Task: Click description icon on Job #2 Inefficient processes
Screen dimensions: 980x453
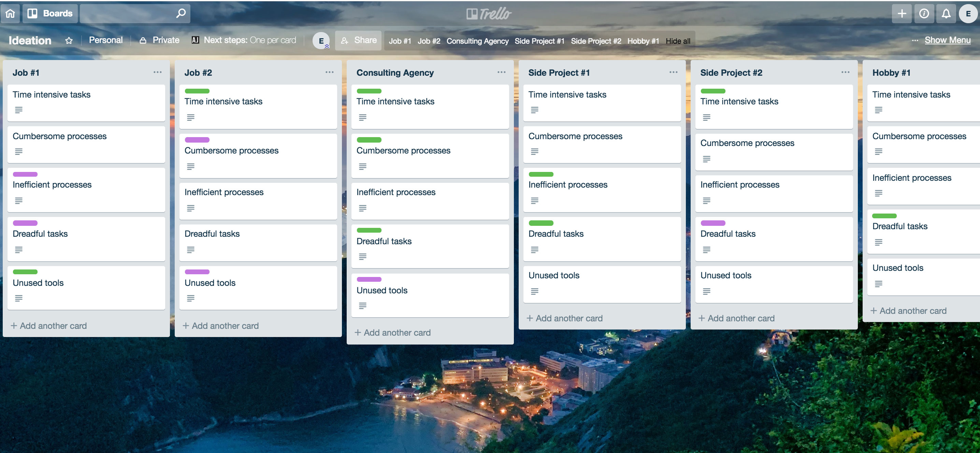Action: [191, 208]
